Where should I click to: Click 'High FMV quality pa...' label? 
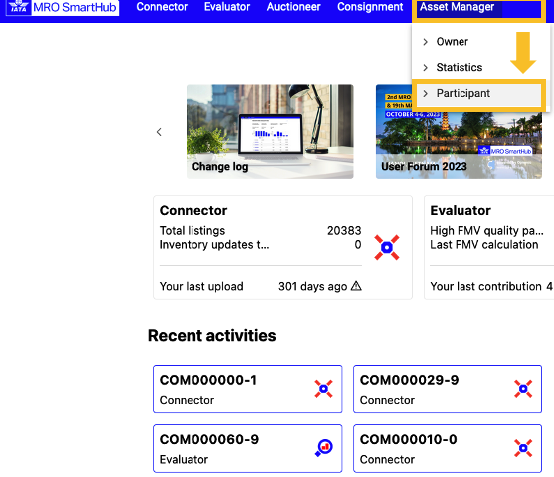(487, 231)
